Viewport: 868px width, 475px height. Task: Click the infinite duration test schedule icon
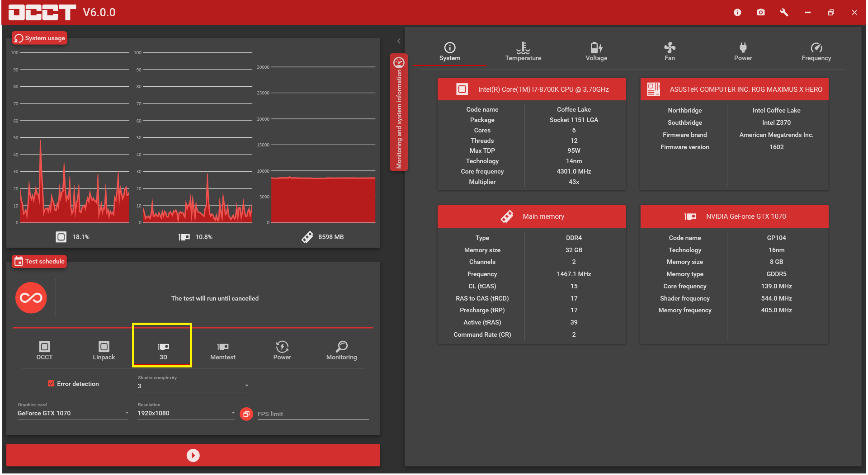click(x=31, y=298)
